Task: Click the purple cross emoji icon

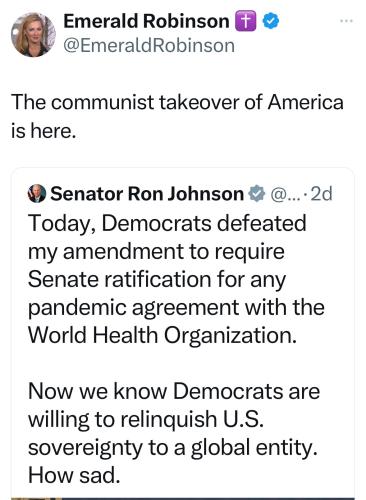Action: [246, 21]
